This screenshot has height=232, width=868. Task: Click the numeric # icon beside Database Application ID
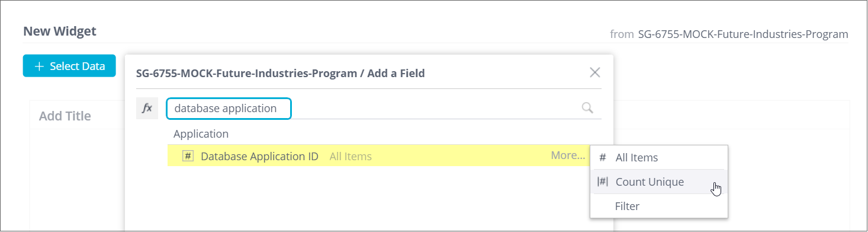(188, 157)
